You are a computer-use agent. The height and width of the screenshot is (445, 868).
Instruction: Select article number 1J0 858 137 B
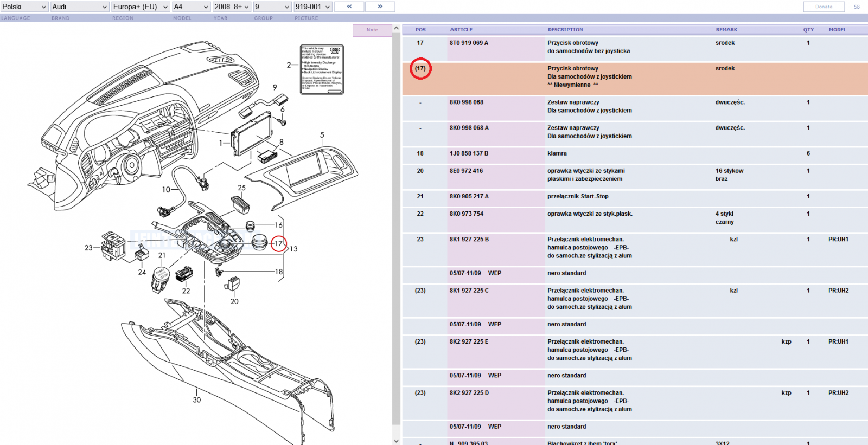[469, 153]
